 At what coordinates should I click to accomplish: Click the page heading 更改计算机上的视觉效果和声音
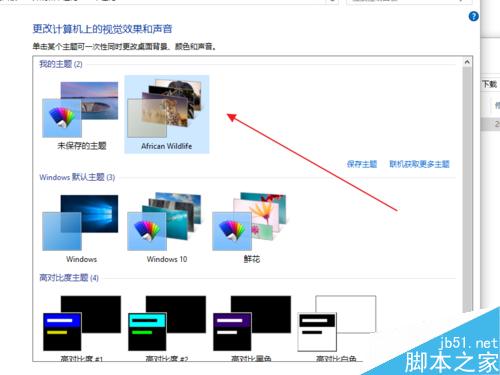(102, 29)
